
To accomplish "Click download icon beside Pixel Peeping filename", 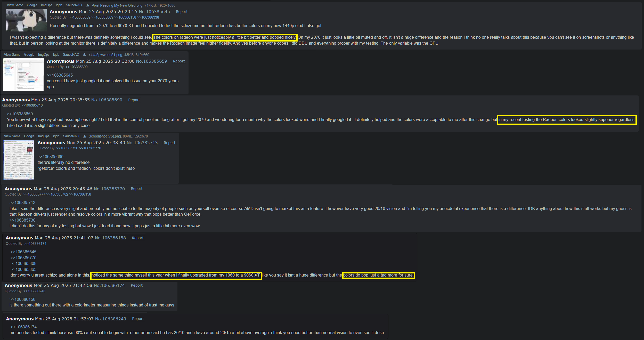I will (x=87, y=5).
